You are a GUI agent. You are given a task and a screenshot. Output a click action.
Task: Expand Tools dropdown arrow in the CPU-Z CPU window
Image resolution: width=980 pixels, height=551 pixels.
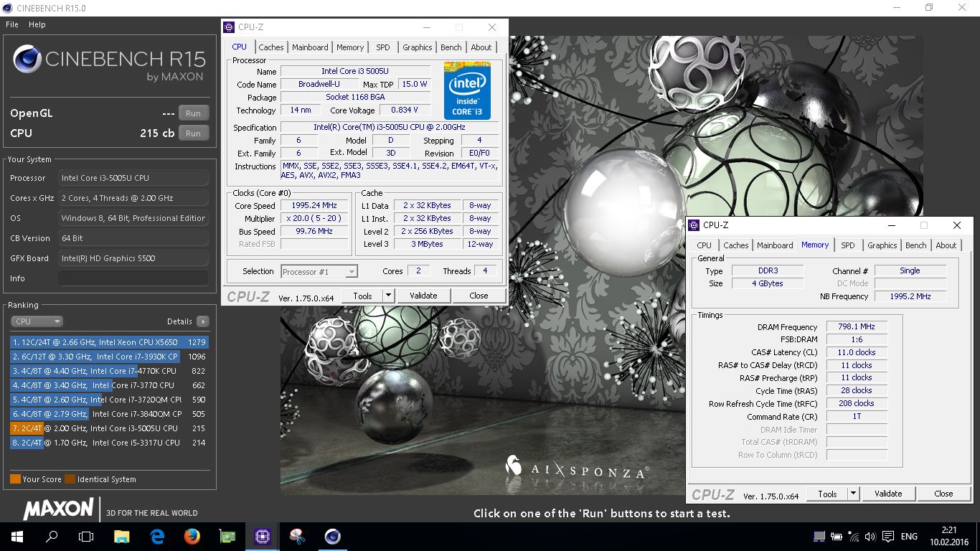click(388, 296)
